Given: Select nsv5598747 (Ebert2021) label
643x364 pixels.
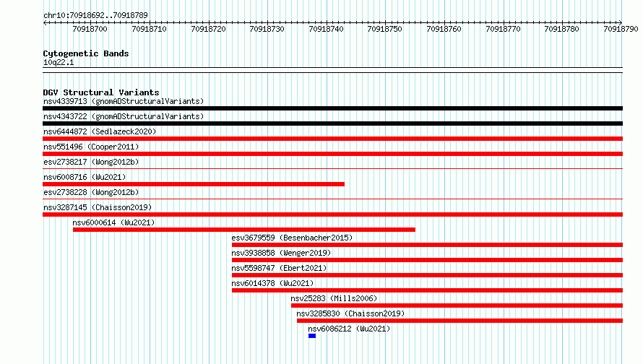Looking at the screenshot, I should [x=279, y=268].
